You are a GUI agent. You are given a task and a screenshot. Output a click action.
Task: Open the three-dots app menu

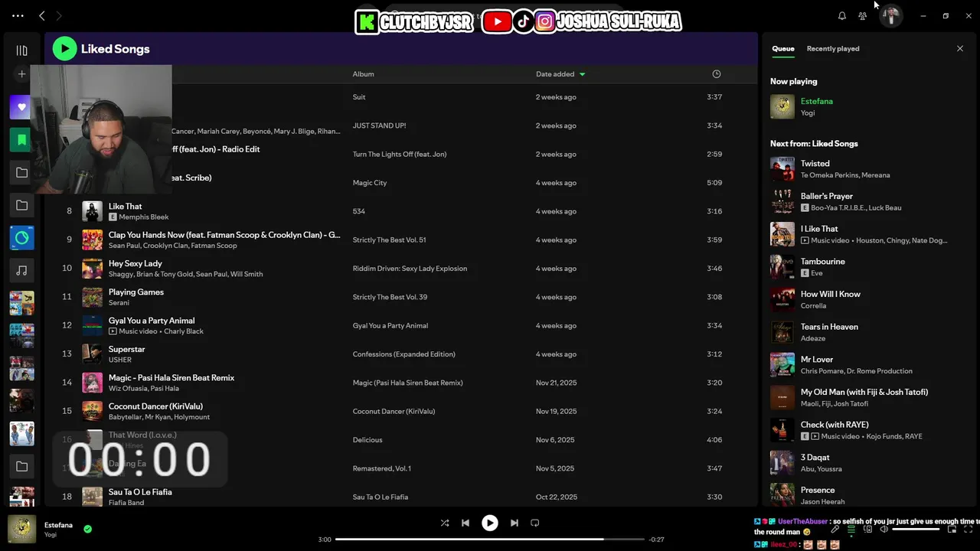[18, 15]
